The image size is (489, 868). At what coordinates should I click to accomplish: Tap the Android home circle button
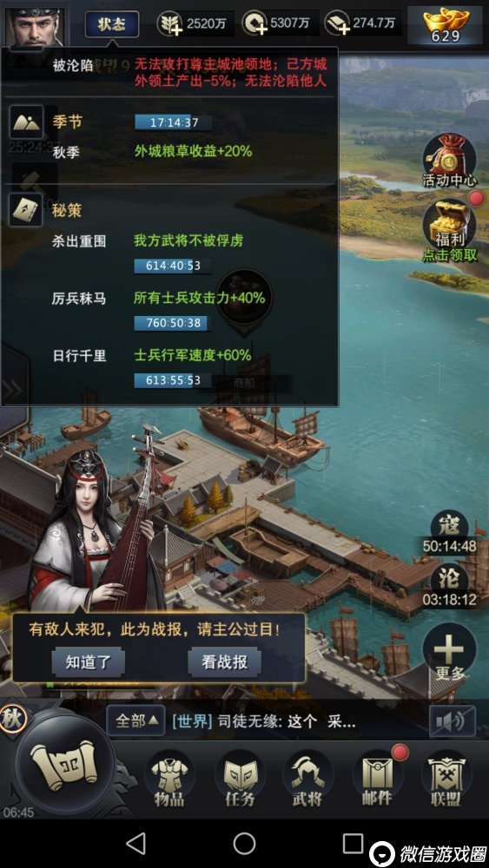pyautogui.click(x=244, y=843)
